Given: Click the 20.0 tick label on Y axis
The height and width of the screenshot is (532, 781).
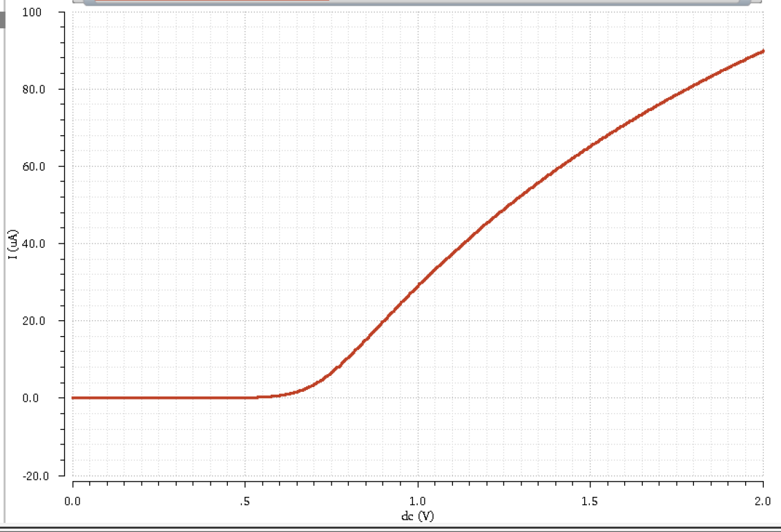Looking at the screenshot, I should click(34, 320).
